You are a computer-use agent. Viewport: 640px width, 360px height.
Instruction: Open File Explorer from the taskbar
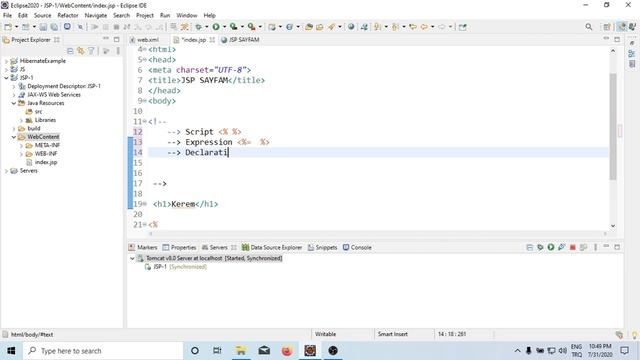[241, 351]
